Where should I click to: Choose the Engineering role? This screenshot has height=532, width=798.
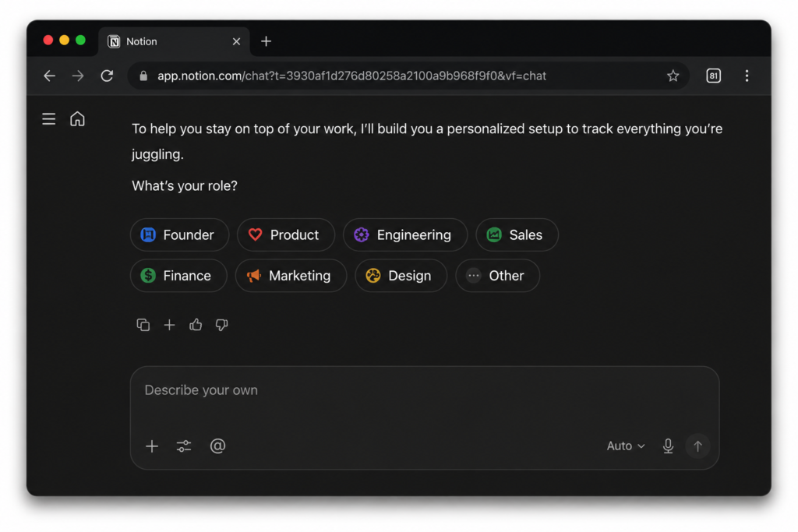[405, 234]
